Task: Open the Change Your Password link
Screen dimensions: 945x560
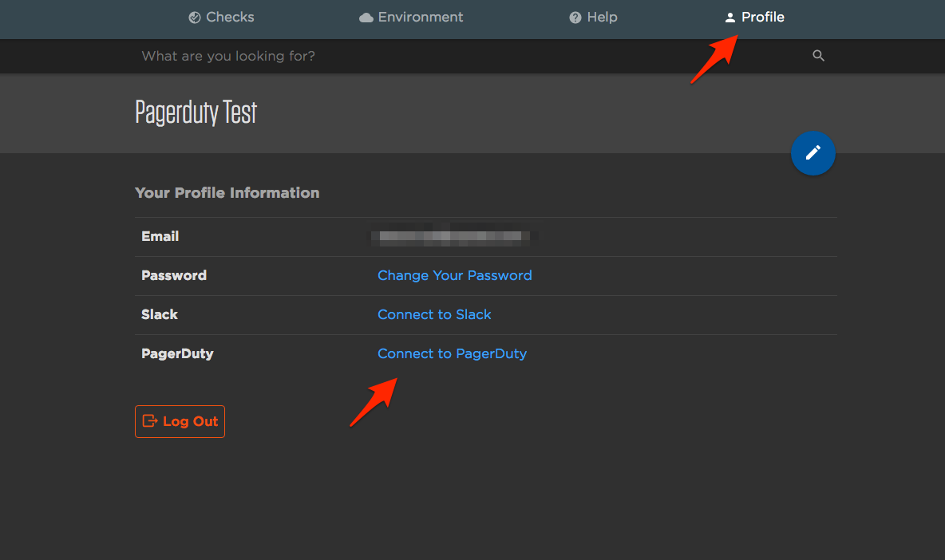Action: (454, 275)
